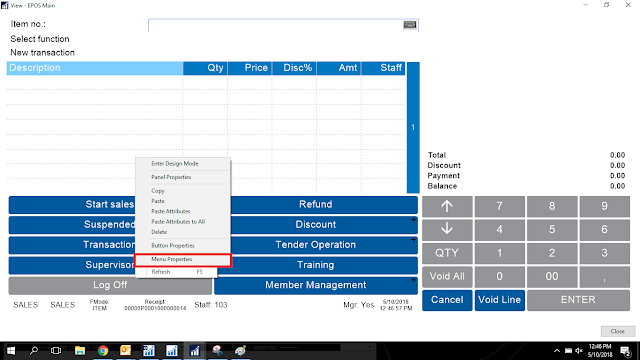Open Outlook from the taskbar

coord(126,351)
